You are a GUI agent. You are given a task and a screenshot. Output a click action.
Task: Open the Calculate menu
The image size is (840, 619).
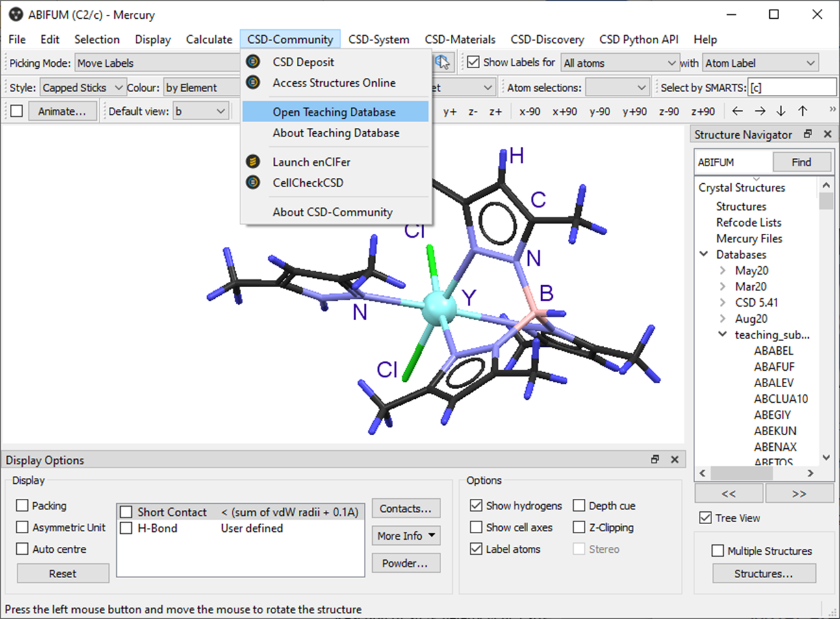tap(209, 39)
